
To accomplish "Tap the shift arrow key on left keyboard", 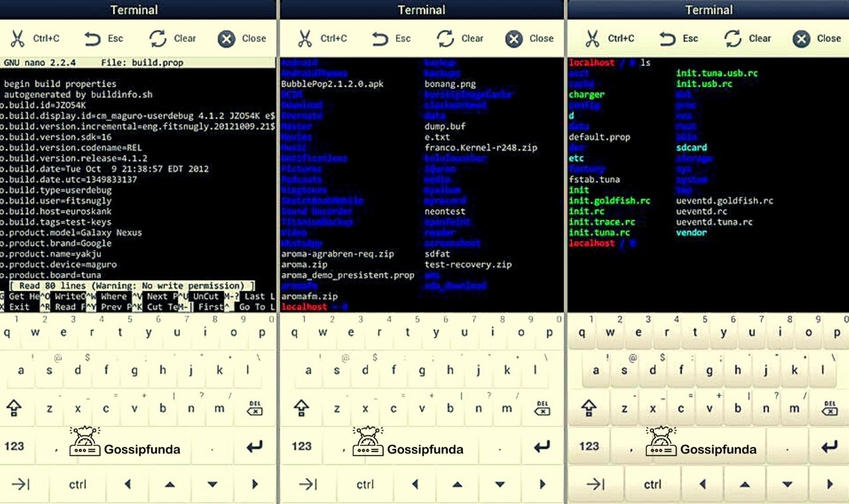I will click(15, 408).
